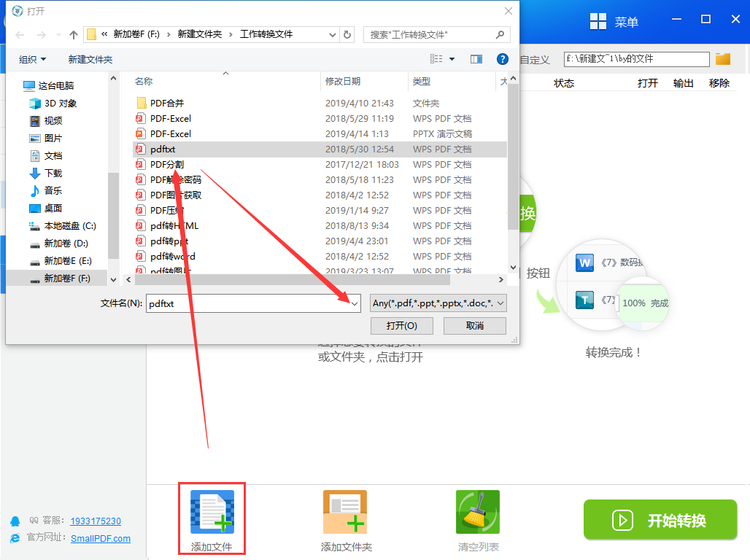The image size is (750, 560).
Task: Click the Back arrow in Open dialog
Action: pyautogui.click(x=20, y=35)
